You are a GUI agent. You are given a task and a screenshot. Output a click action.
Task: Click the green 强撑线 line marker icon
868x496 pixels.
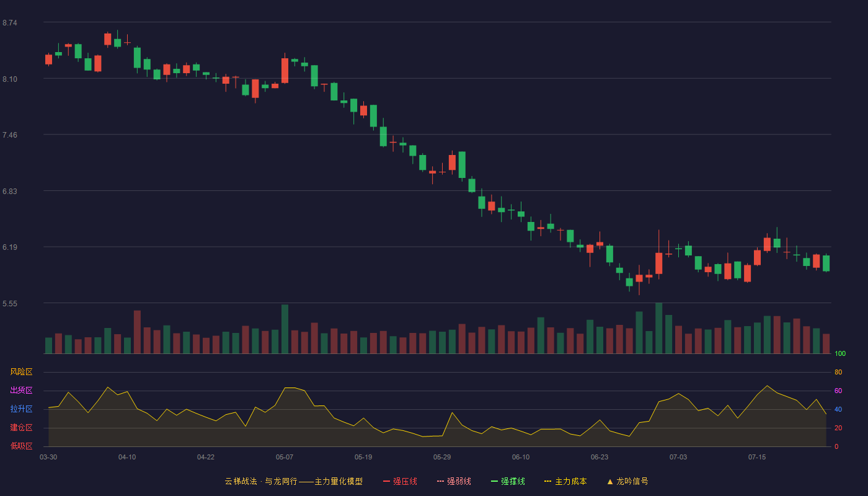coord(494,481)
